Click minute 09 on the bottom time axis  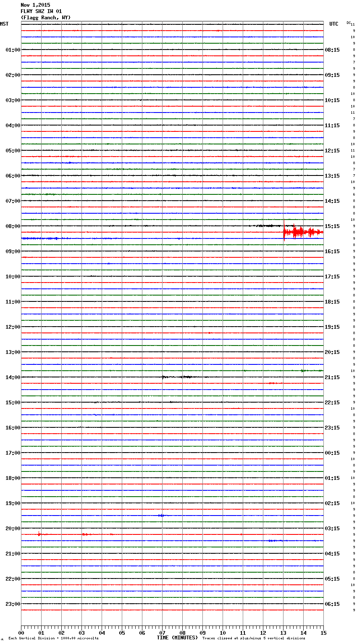click(x=202, y=633)
